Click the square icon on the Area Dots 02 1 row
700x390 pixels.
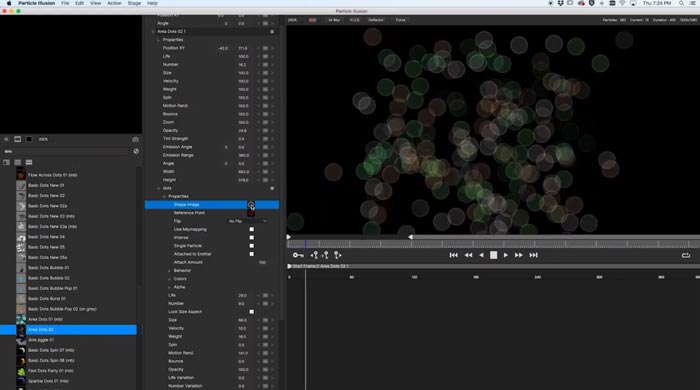tap(272, 32)
